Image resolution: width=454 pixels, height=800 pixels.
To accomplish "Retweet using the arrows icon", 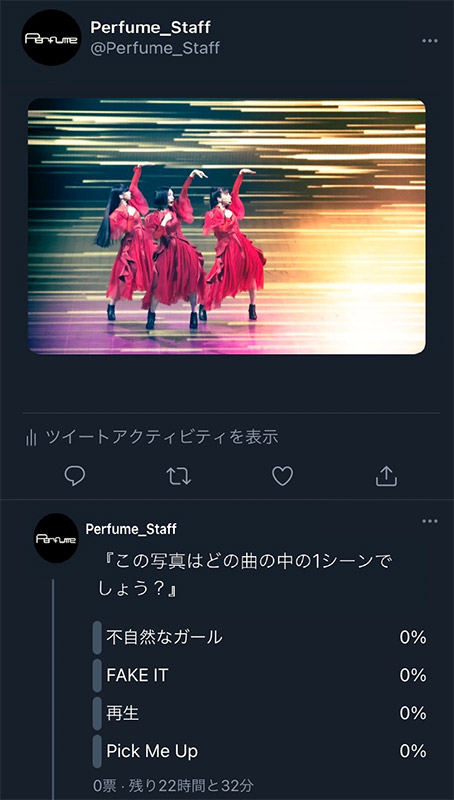I will coord(179,476).
